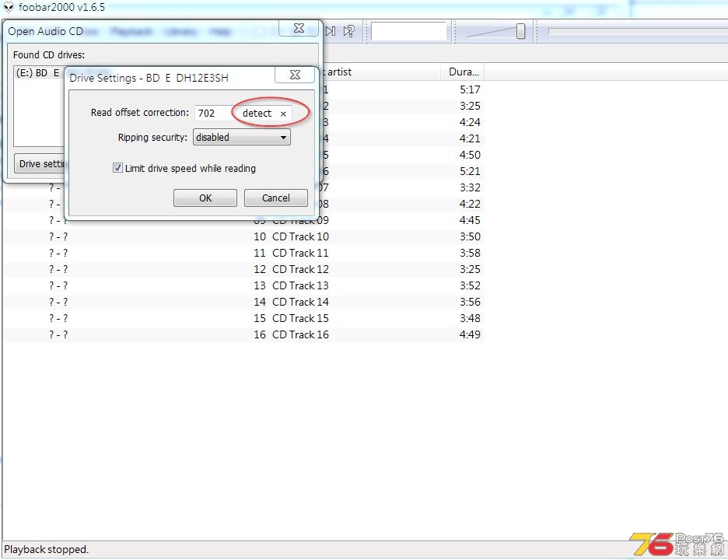Viewport: 728px width, 560px height.
Task: Click the 5:21 duration cell
Action: point(470,171)
